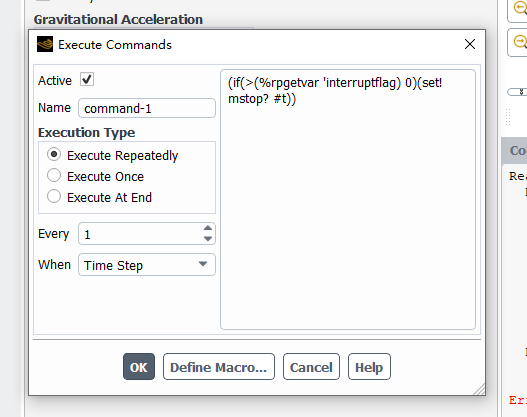The height and width of the screenshot is (417, 527).
Task: Click into the Name field command-1
Action: click(x=147, y=108)
